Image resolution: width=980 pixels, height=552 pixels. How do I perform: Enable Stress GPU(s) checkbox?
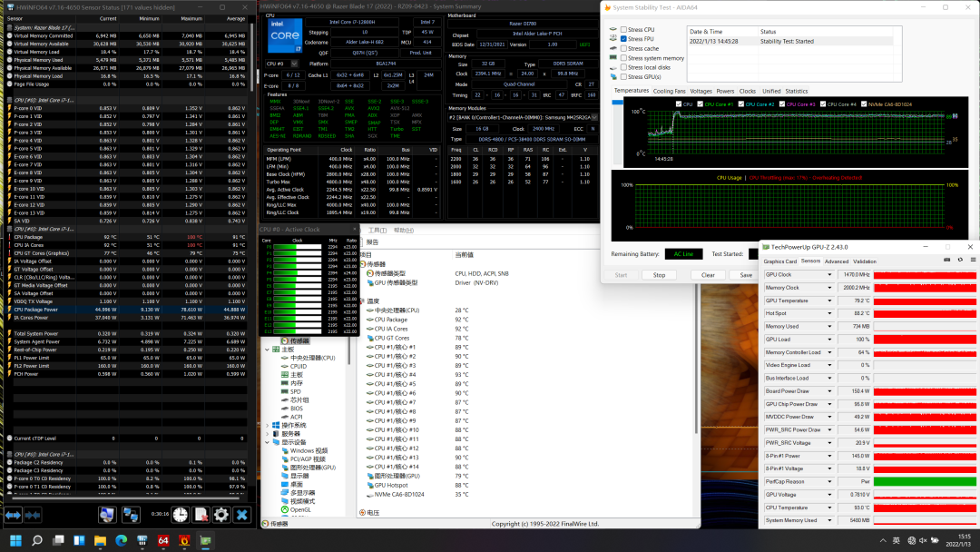click(623, 77)
